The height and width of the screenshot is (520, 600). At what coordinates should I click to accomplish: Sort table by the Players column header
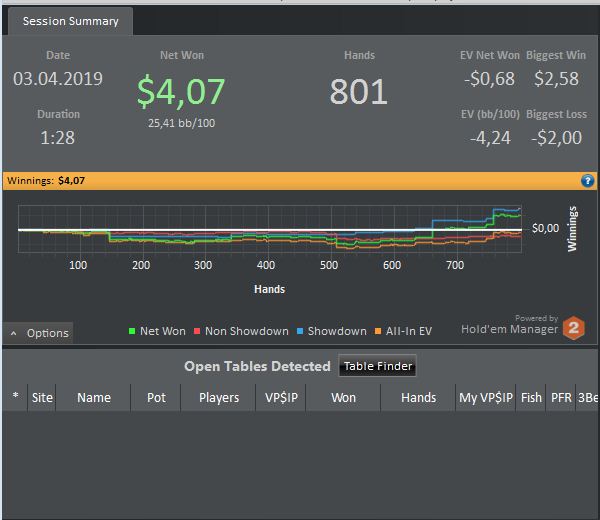pos(218,398)
